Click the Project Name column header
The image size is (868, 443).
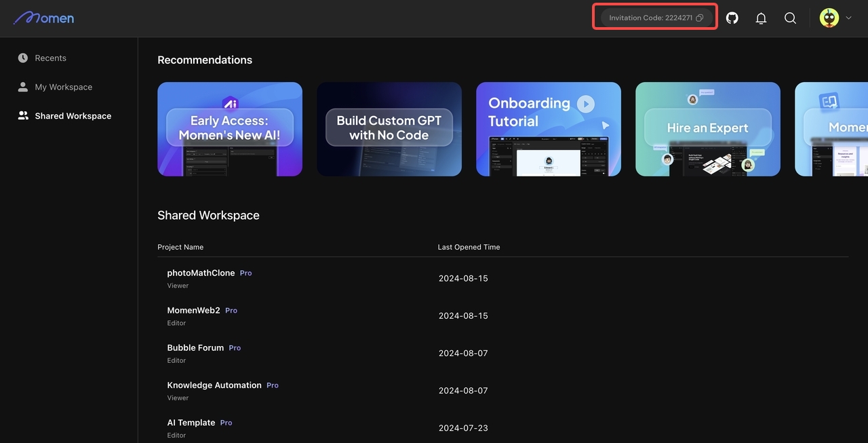180,247
